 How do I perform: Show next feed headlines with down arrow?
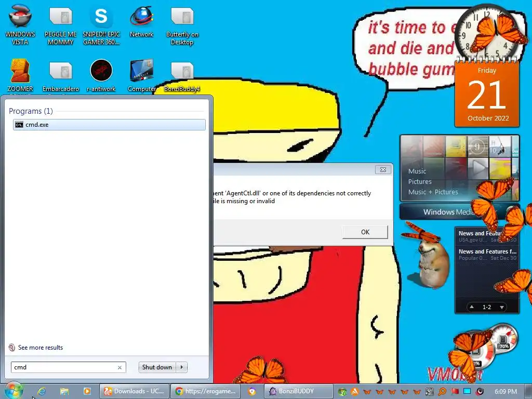pos(501,307)
